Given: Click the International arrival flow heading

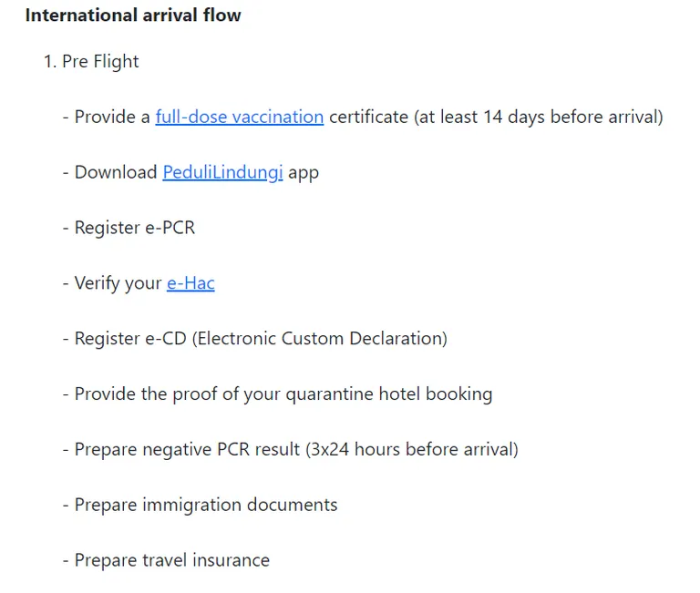Looking at the screenshot, I should [x=133, y=15].
